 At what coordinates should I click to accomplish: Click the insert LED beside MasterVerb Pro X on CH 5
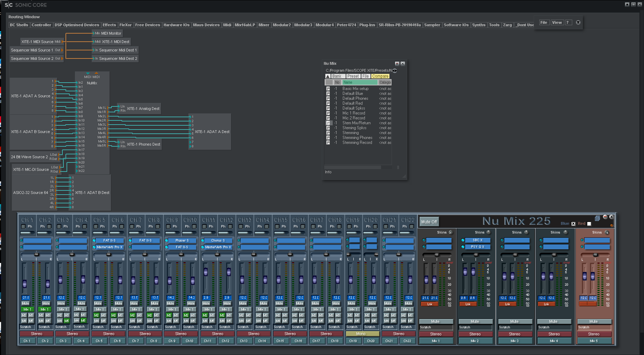coord(94,247)
